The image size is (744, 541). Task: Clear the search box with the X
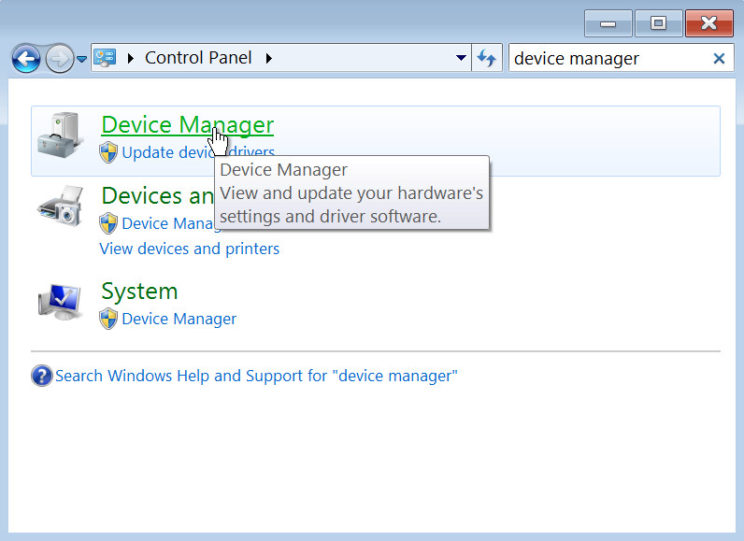tap(718, 58)
